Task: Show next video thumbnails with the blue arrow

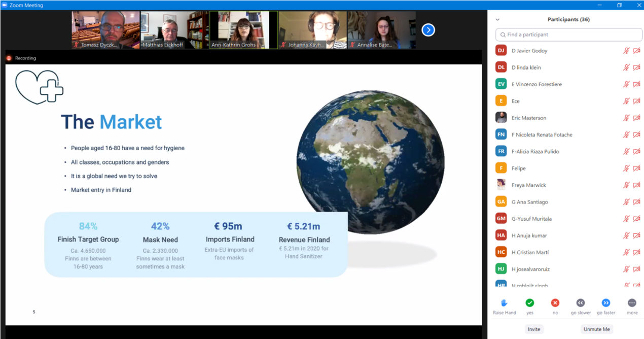Action: [x=428, y=30]
